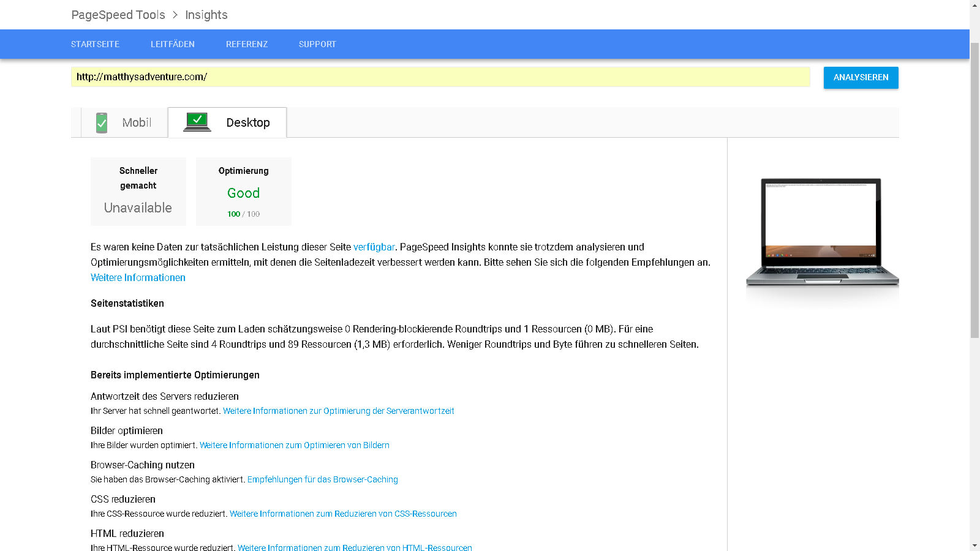Click the breadcrumb chevron after PageSpeed Tools
Viewport: 980px width, 551px height.
(175, 15)
